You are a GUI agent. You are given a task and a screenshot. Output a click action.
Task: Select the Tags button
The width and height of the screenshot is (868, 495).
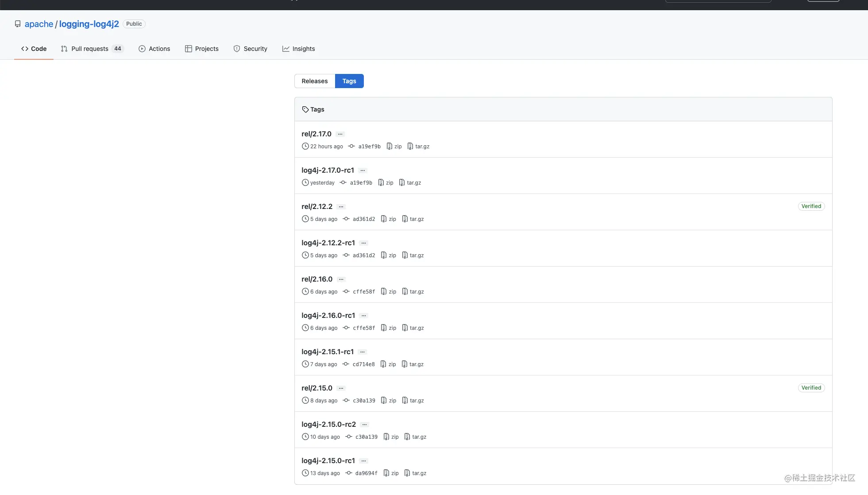349,81
